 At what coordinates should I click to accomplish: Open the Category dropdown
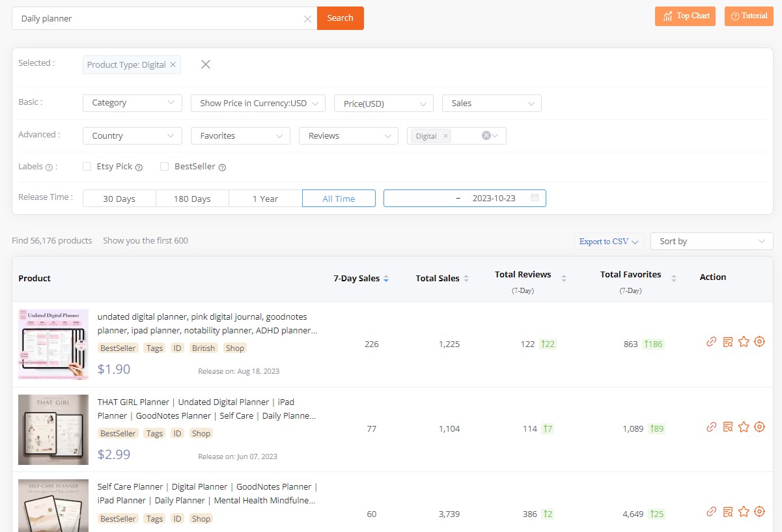132,103
